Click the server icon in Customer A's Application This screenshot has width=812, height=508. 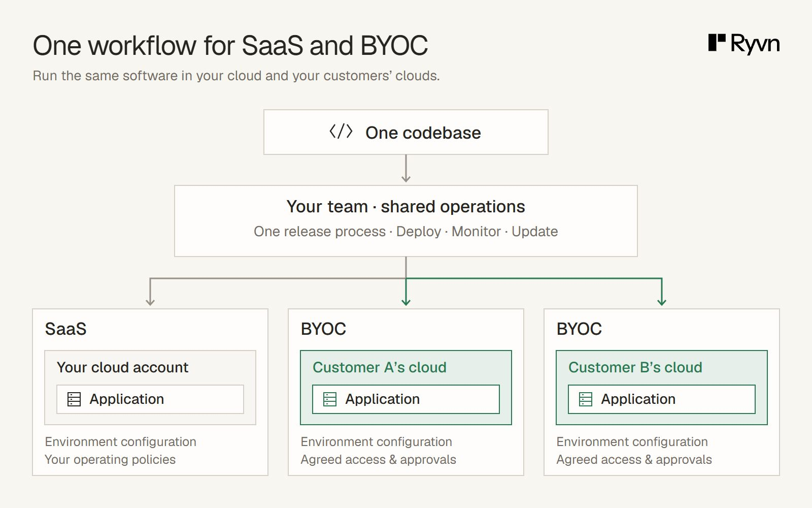pyautogui.click(x=330, y=399)
